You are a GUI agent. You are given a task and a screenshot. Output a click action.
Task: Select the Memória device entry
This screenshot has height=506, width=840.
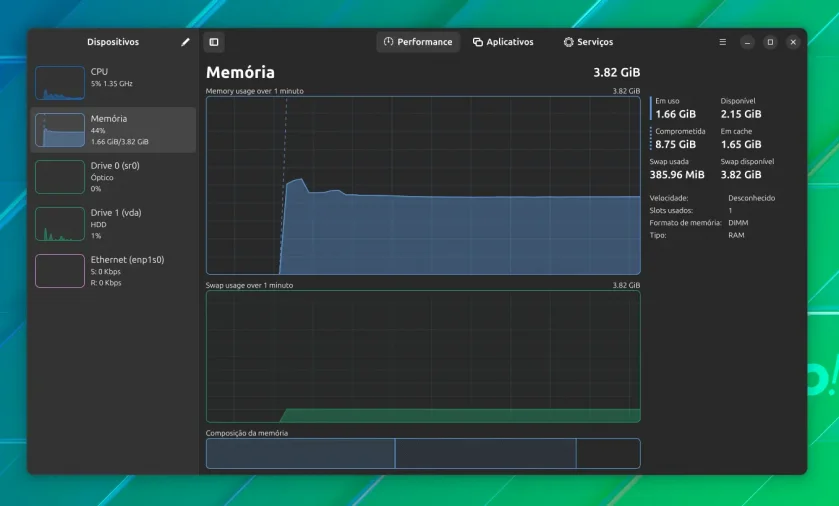[x=114, y=130]
